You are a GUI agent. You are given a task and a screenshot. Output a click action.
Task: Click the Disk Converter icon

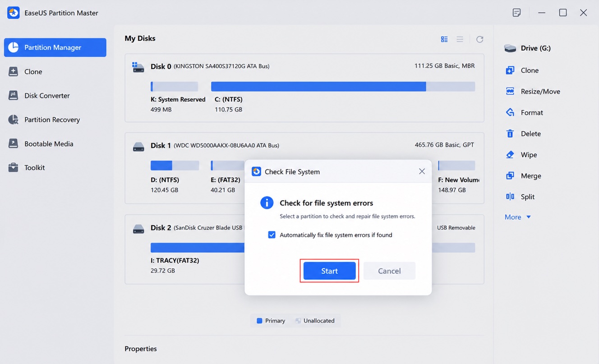[x=14, y=96]
